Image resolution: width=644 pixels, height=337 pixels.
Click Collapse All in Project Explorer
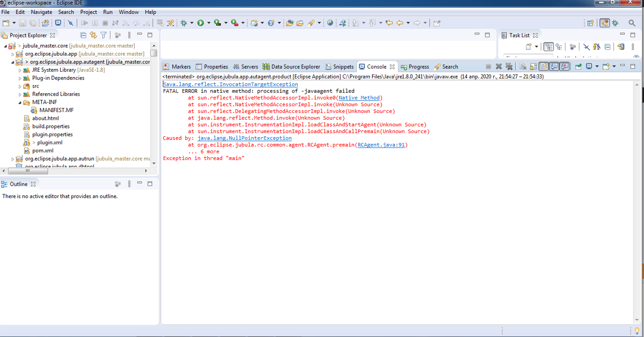(83, 35)
